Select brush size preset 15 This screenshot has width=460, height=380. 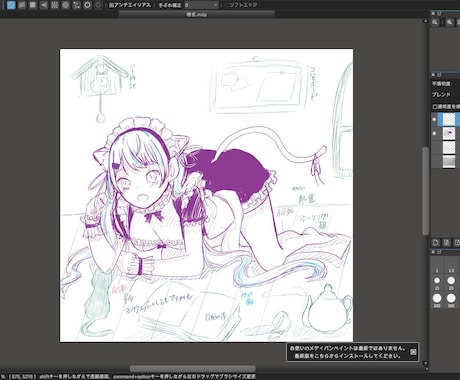[x=437, y=282]
